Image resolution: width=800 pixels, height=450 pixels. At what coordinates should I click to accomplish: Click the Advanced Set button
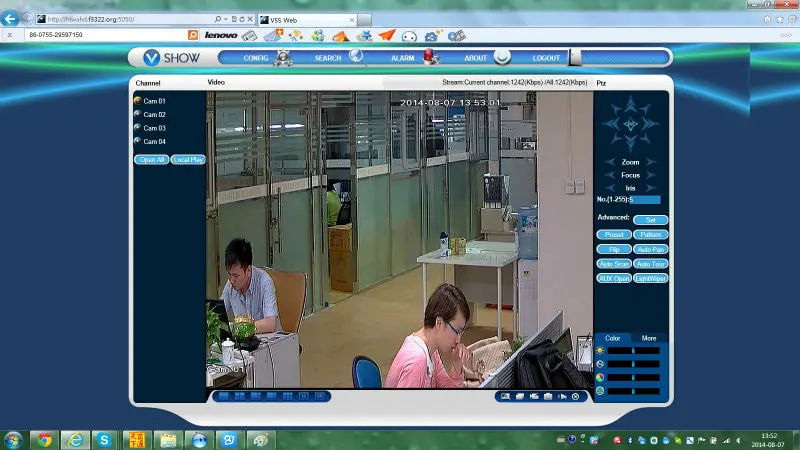pos(651,220)
